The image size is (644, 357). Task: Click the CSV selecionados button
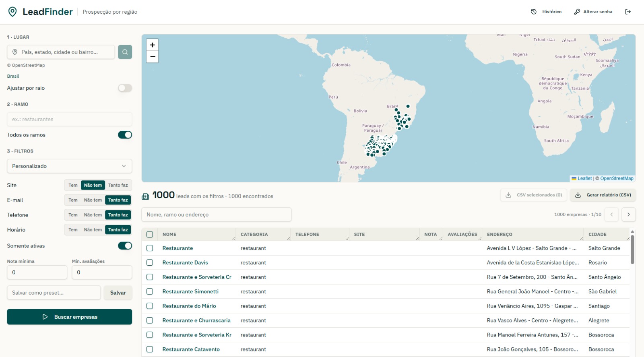(x=534, y=195)
